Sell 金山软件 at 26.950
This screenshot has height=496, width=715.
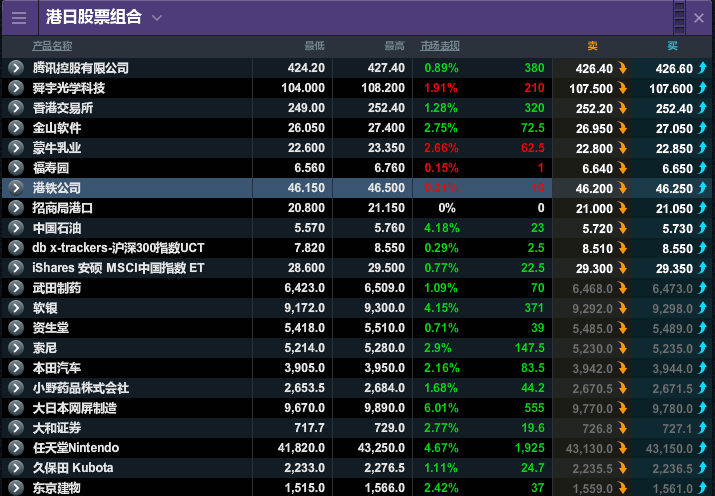tap(592, 129)
